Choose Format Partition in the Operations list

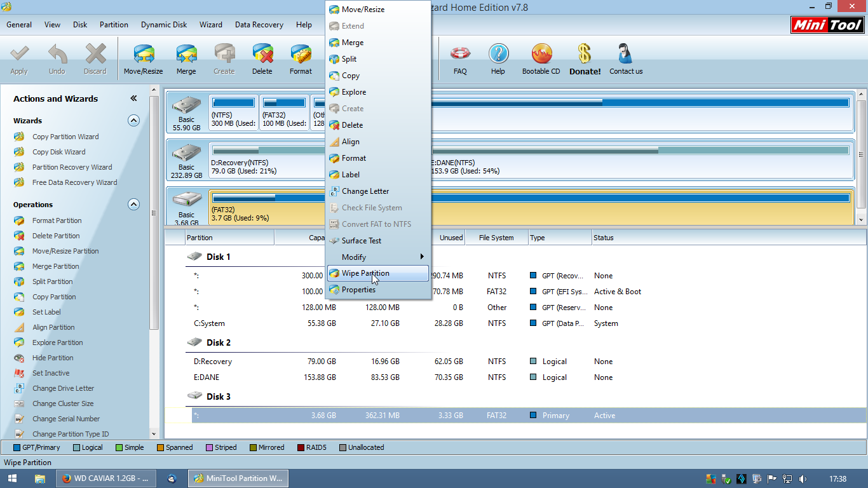click(57, 220)
